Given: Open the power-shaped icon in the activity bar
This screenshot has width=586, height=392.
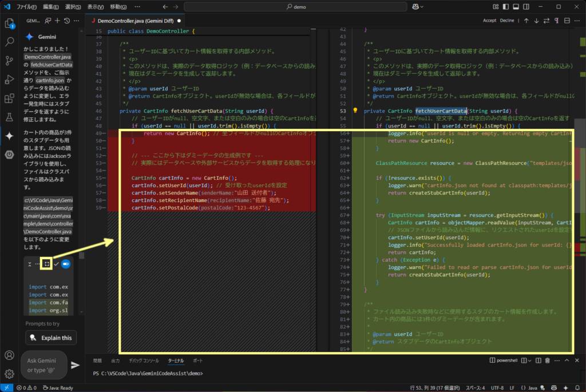Looking at the screenshot, I should coord(9,155).
